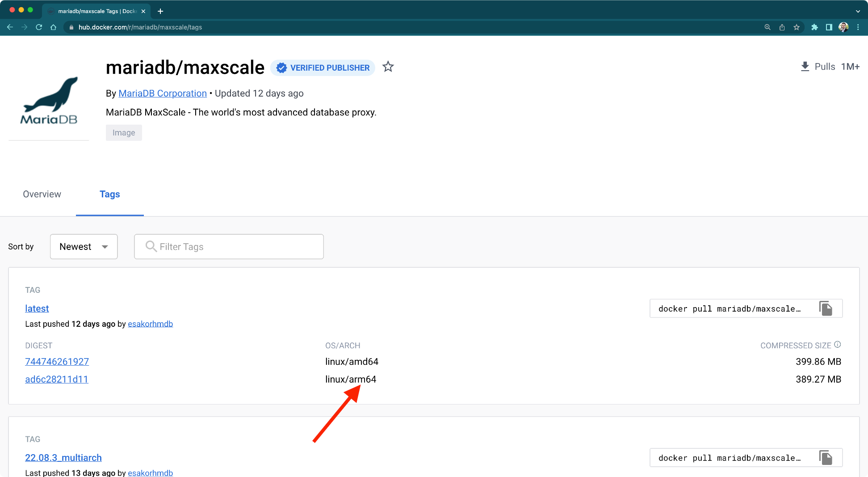Open the extensions puzzle icon
This screenshot has width=868, height=477.
click(x=814, y=27)
